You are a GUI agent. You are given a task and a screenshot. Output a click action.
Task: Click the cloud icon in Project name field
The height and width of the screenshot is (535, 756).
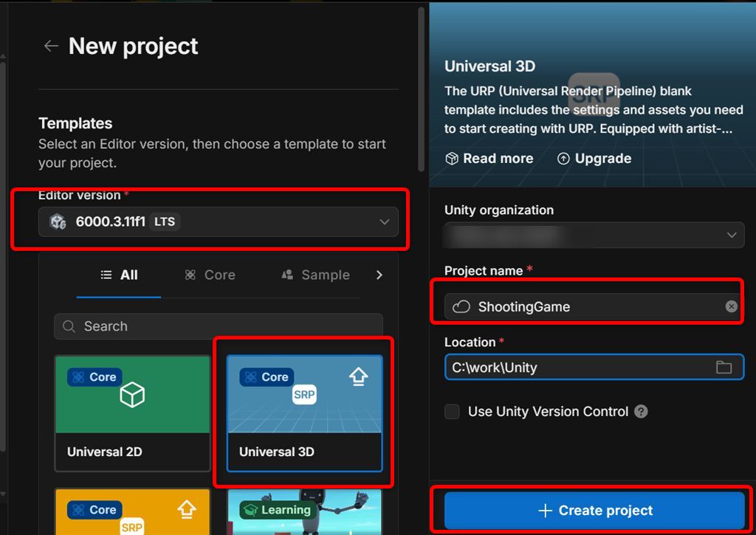(x=461, y=306)
